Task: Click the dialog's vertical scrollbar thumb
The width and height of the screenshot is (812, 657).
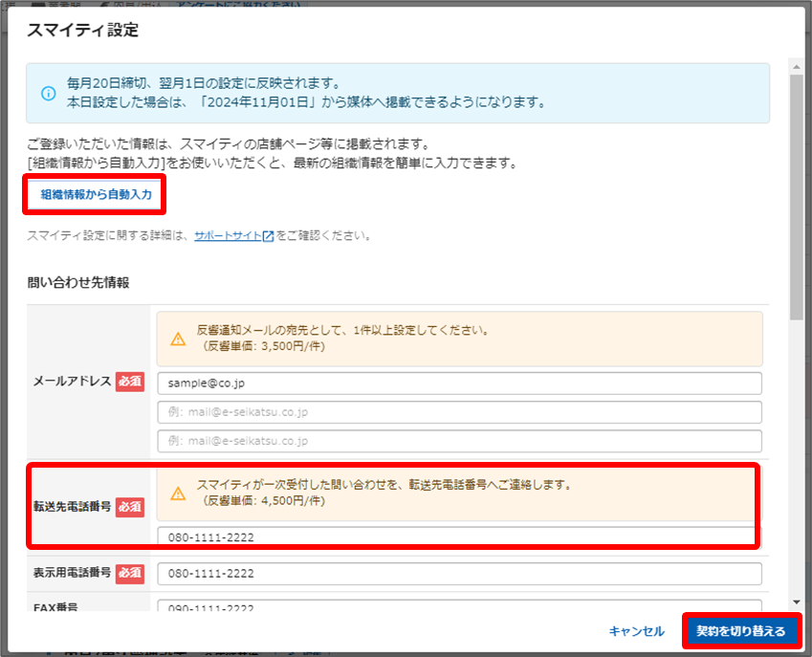Action: click(797, 197)
